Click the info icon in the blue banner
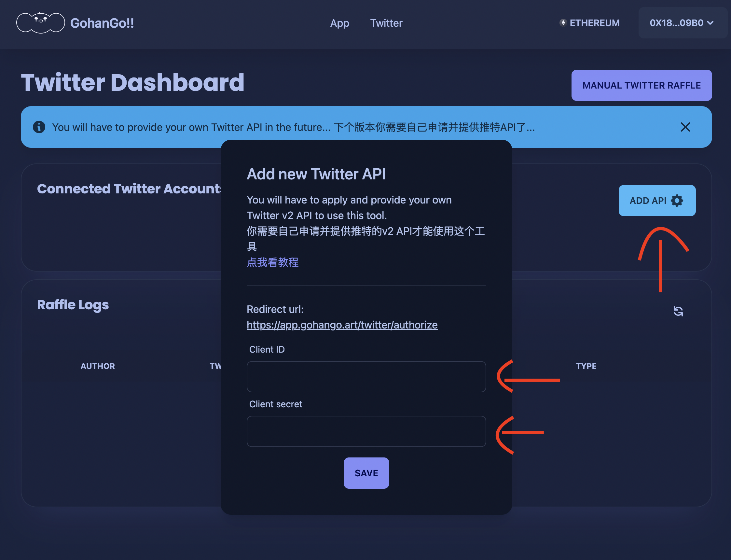 point(39,127)
